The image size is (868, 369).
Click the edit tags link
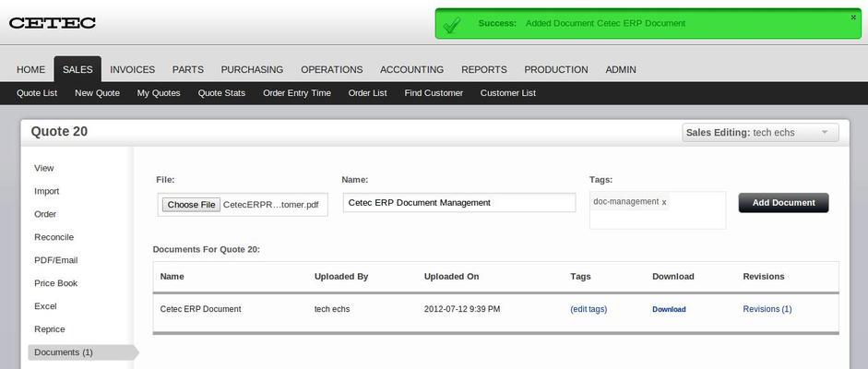[589, 309]
